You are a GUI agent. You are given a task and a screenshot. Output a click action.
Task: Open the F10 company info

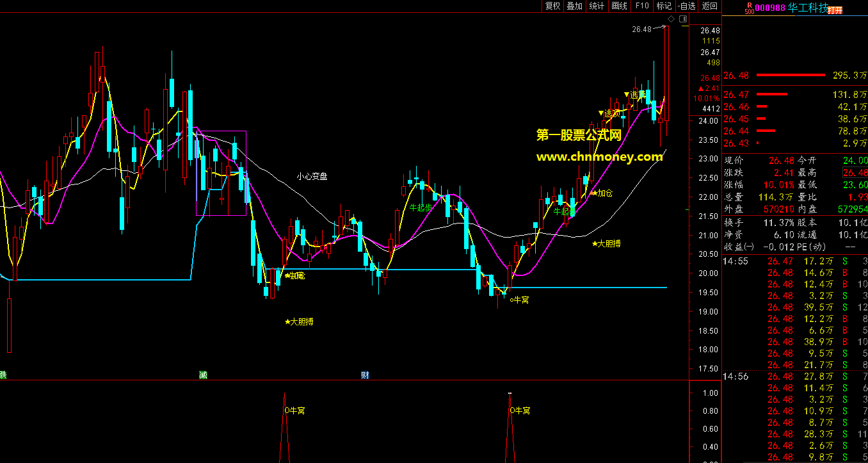pos(641,6)
